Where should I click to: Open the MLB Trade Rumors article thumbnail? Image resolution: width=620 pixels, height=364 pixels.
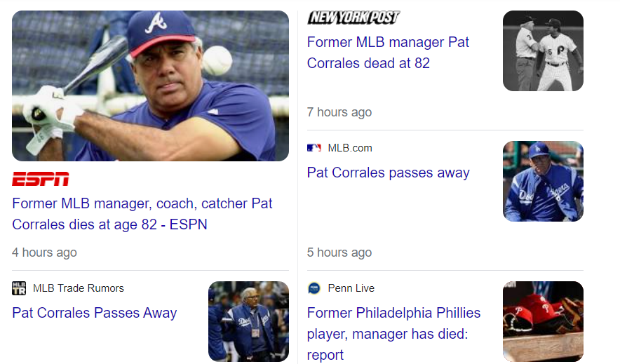coord(248,321)
